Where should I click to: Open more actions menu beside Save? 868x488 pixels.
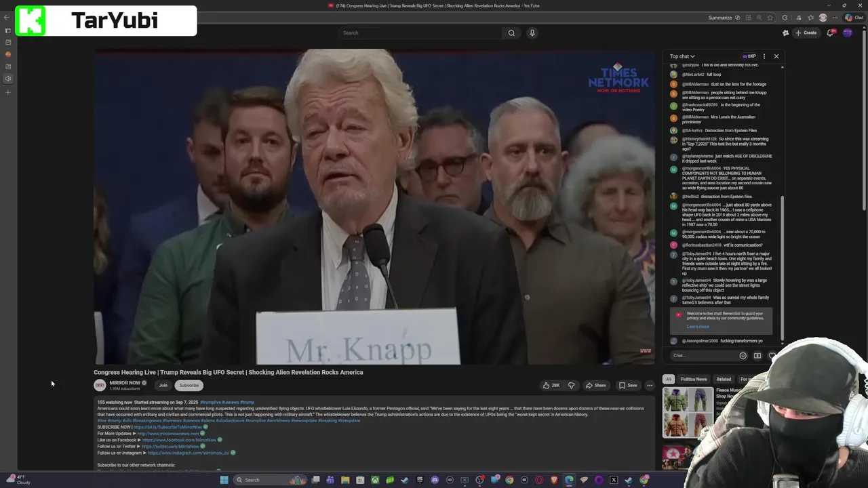pos(649,385)
